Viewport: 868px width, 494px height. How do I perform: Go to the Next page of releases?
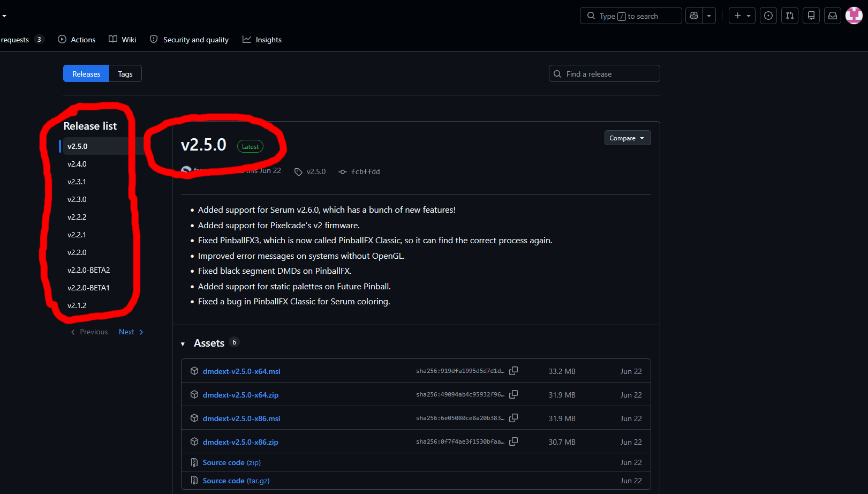point(131,332)
